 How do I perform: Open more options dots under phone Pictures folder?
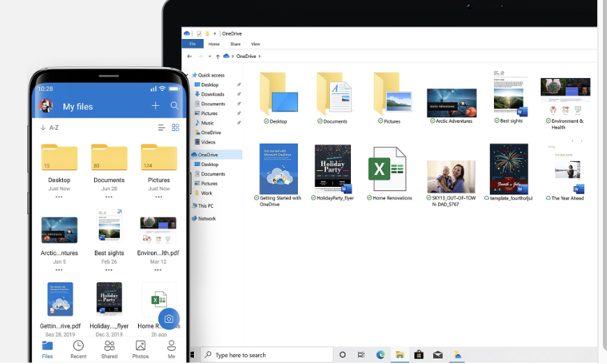point(158,197)
